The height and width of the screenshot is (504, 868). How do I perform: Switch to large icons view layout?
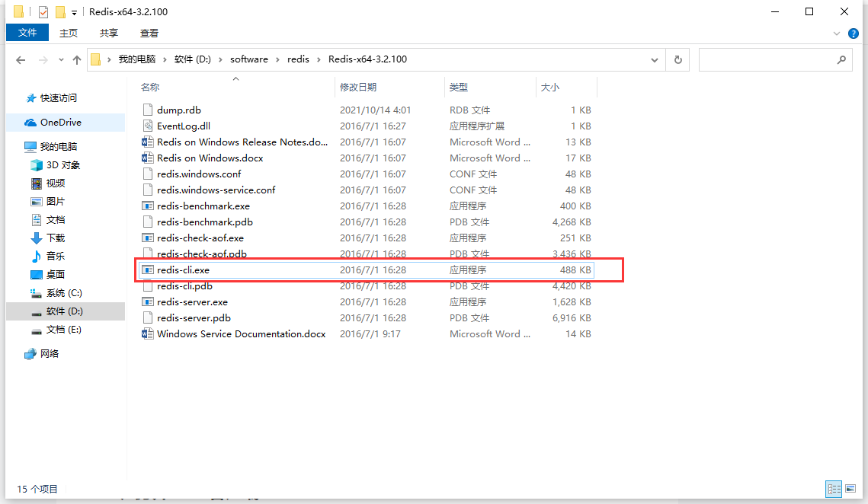pyautogui.click(x=850, y=489)
